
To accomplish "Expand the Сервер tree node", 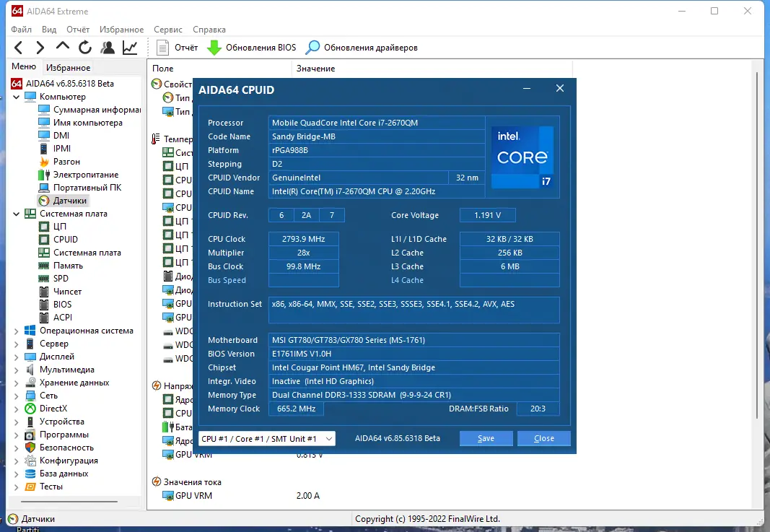I will tap(16, 344).
